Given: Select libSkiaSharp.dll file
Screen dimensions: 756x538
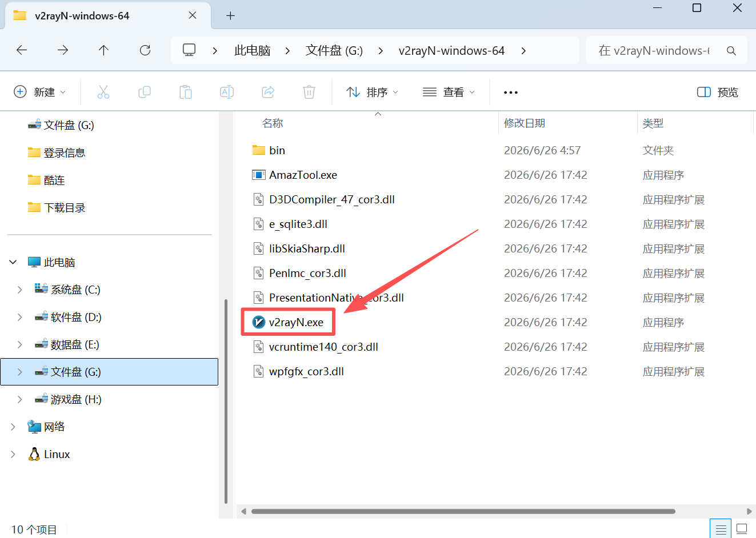Looking at the screenshot, I should click(307, 248).
